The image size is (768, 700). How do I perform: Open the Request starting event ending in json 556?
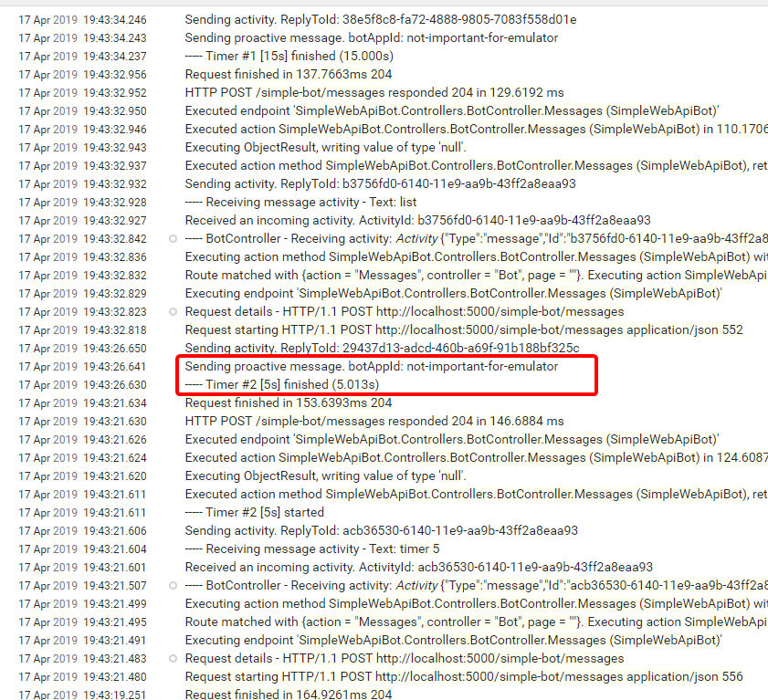click(464, 676)
